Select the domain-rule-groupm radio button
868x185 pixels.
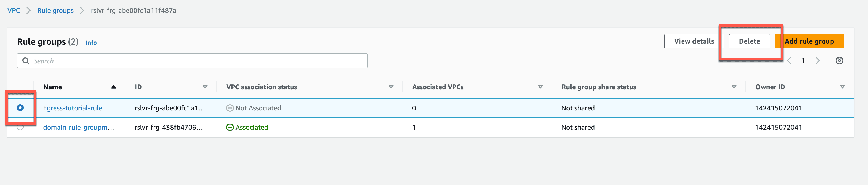(x=20, y=127)
